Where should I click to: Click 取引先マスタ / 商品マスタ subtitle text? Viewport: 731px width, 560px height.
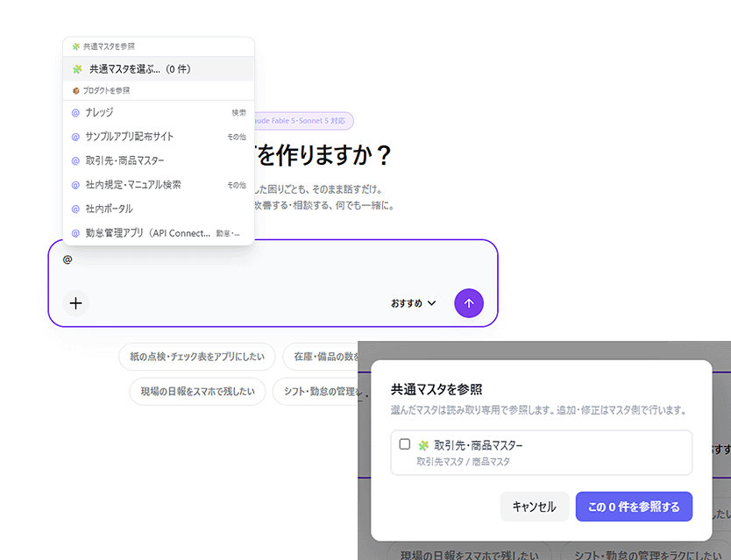pyautogui.click(x=464, y=462)
